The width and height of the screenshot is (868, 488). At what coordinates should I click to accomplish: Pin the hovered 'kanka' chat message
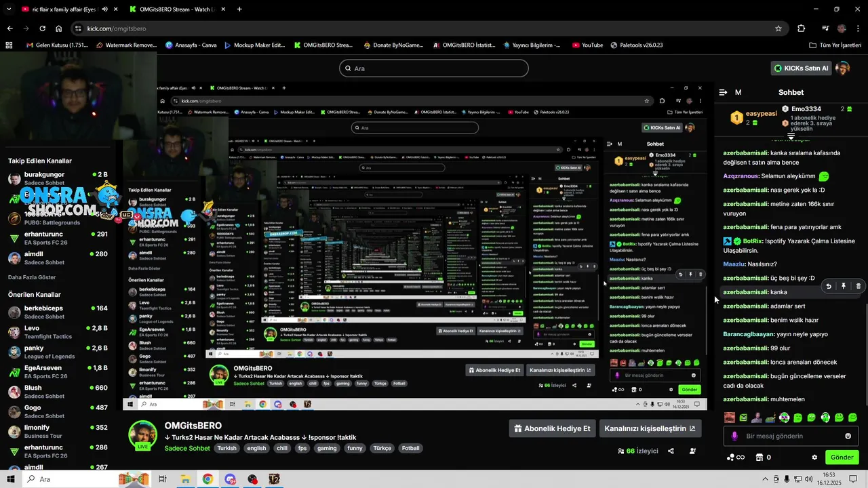(x=844, y=286)
